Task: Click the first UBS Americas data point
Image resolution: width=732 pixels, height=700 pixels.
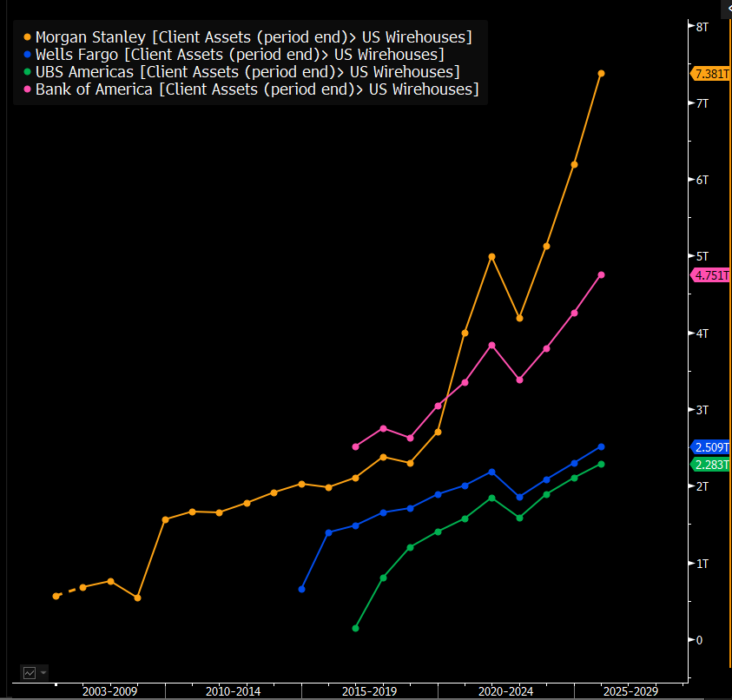Action: pos(355,628)
